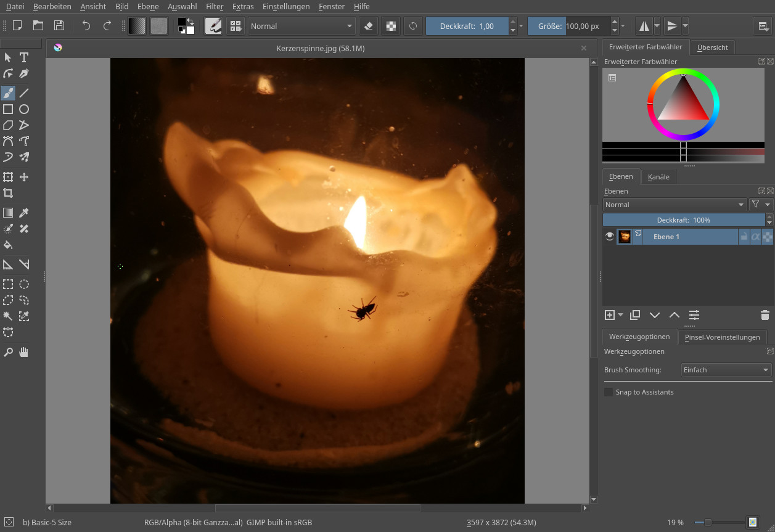
Task: Select the Ellipse shape tool
Action: (24, 109)
